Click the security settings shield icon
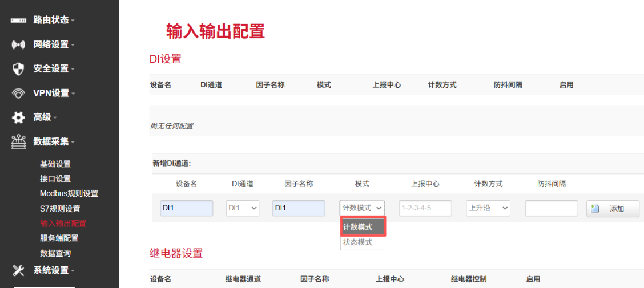The height and width of the screenshot is (288, 644). tap(18, 68)
